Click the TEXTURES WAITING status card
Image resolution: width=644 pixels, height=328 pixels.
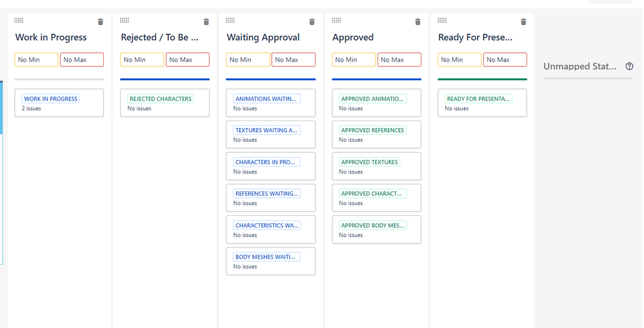tap(270, 135)
